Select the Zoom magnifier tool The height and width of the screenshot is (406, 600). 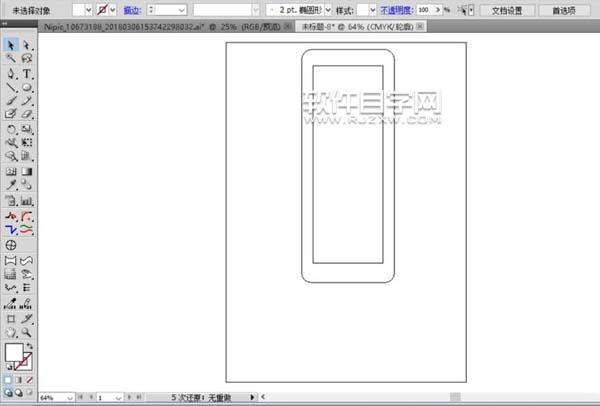[x=26, y=332]
